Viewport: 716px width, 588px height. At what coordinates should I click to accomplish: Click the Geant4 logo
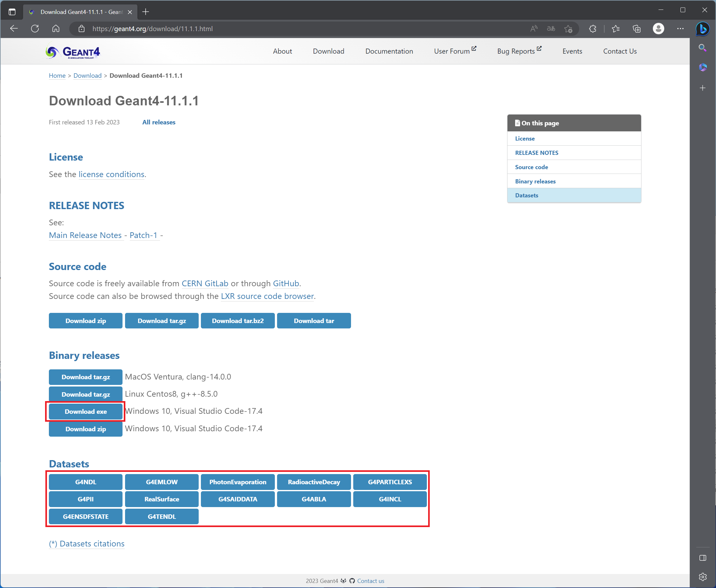click(73, 51)
